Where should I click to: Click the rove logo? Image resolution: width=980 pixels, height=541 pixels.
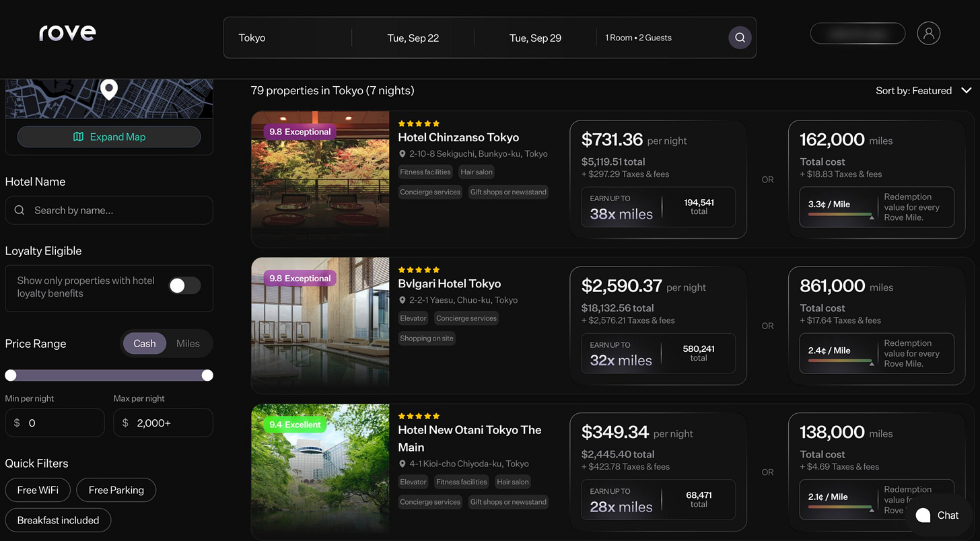[x=67, y=32]
